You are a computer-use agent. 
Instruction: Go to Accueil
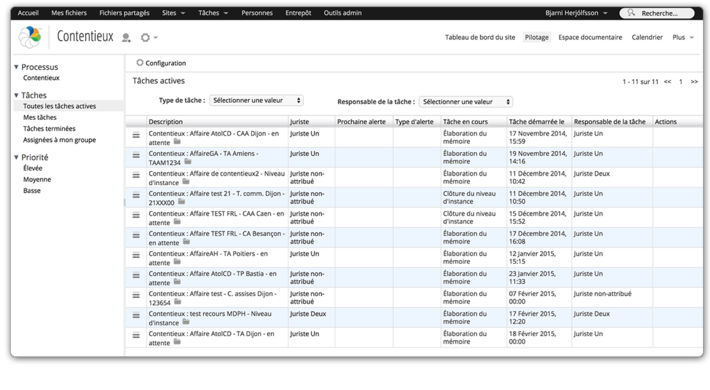tap(28, 13)
